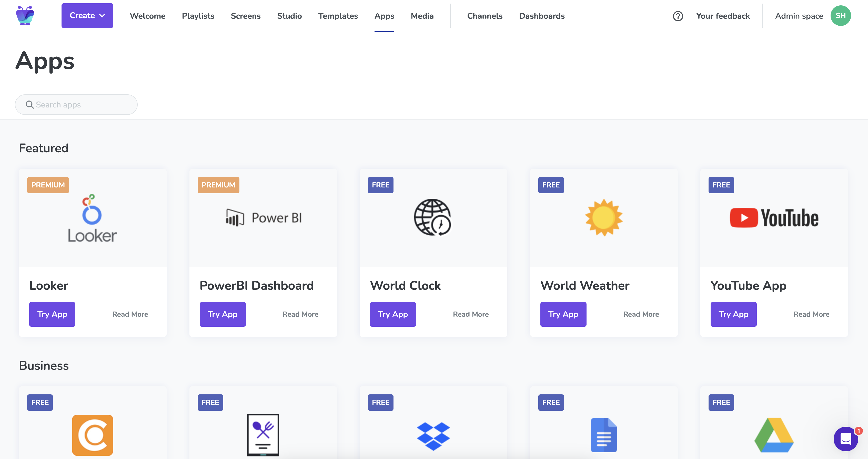Image resolution: width=868 pixels, height=459 pixels.
Task: Read more about World Weather
Action: pyautogui.click(x=641, y=314)
